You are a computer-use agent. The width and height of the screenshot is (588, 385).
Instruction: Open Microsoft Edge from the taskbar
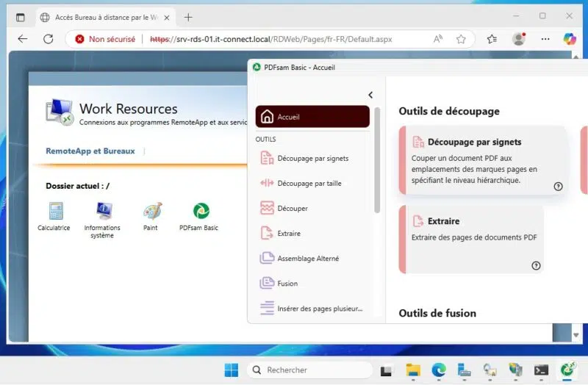(x=439, y=370)
